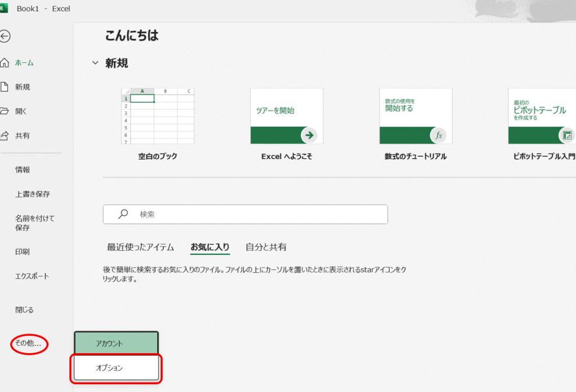Switch to 自分と共有 tab
Viewport: 576px width, 392px height.
click(266, 247)
